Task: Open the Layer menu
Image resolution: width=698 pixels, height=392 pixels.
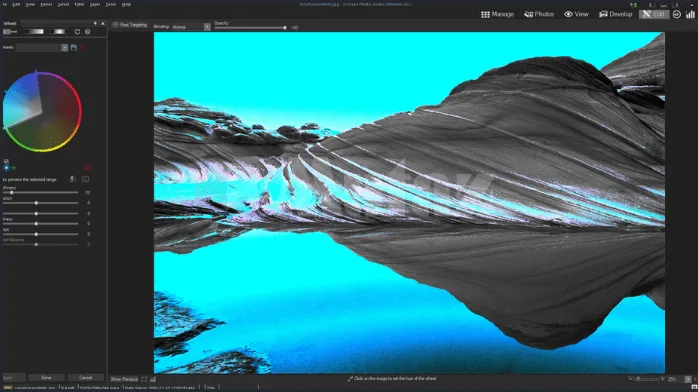Action: 95,4
